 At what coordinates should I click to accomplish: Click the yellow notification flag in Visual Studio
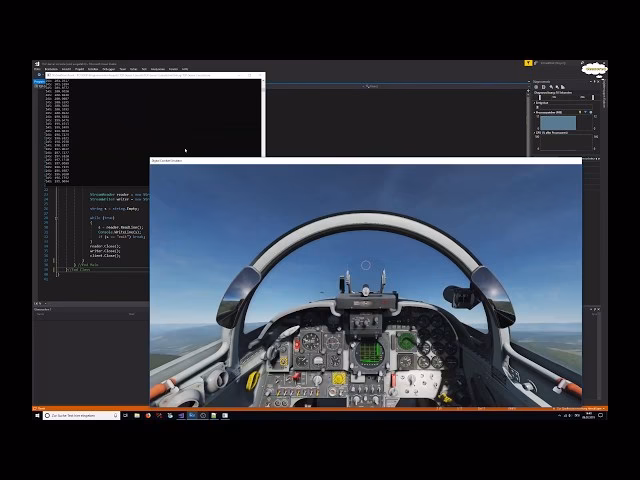[x=528, y=63]
